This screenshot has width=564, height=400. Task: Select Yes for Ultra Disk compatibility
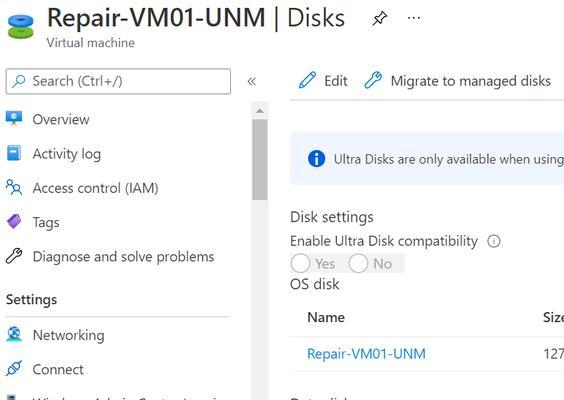coord(300,263)
